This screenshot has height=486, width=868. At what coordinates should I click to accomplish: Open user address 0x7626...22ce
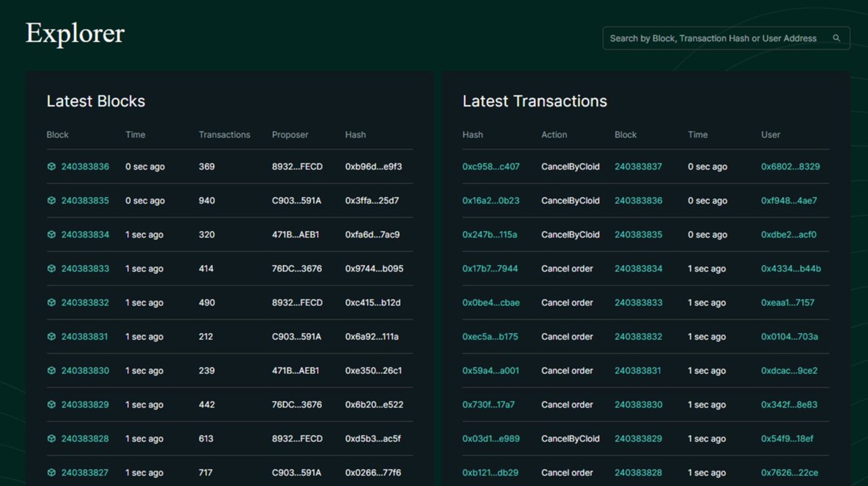click(x=789, y=472)
